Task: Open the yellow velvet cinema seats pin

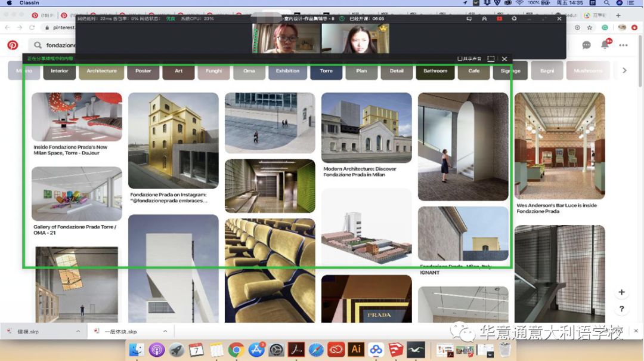Action: coord(270,270)
